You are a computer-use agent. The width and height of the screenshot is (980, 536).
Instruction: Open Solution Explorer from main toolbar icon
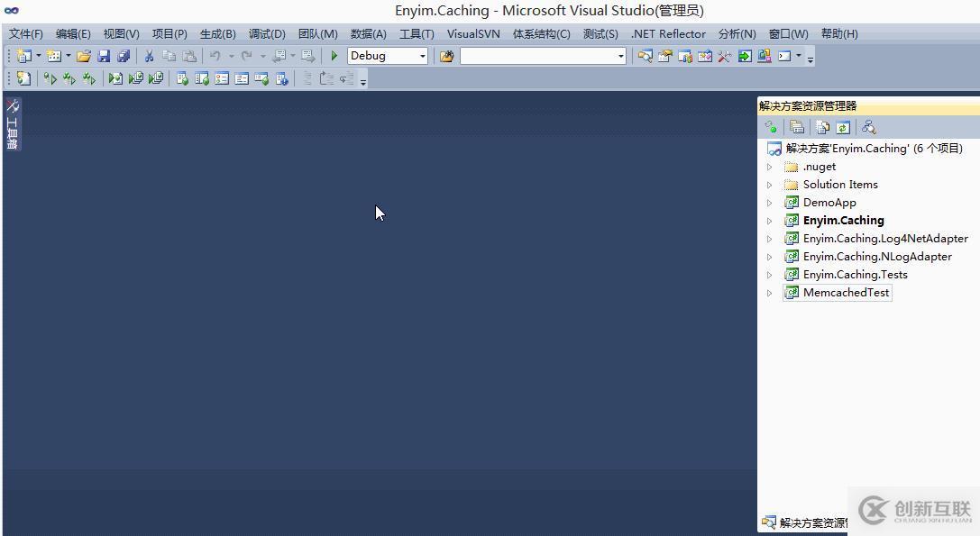[645, 56]
